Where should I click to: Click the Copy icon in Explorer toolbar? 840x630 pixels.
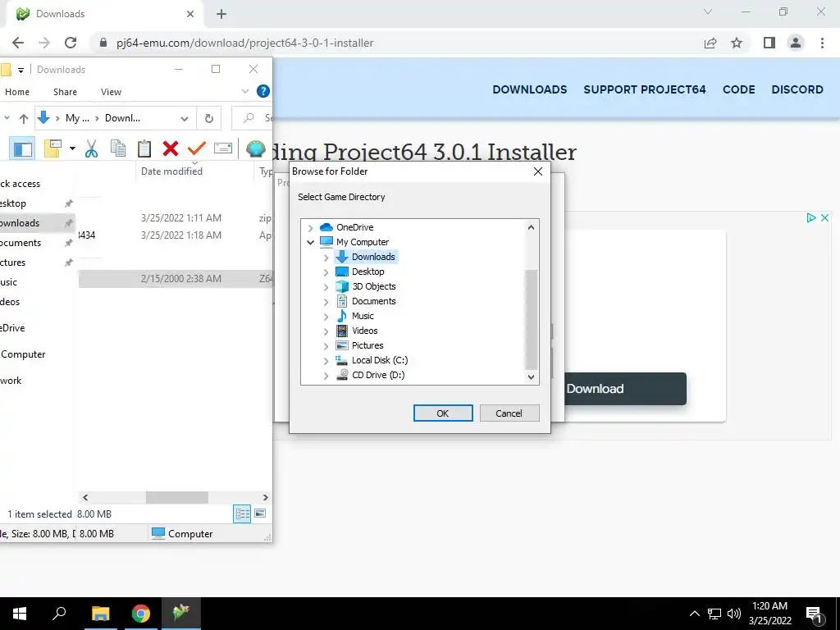click(x=118, y=148)
